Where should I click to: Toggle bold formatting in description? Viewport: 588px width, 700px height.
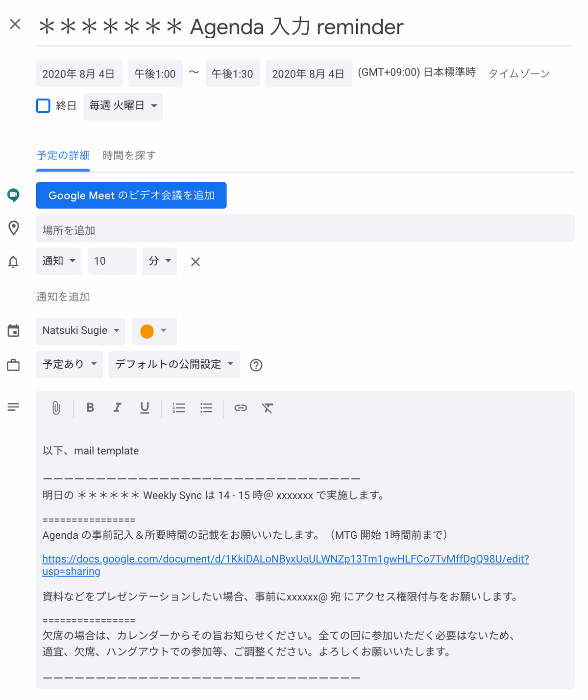click(x=90, y=407)
